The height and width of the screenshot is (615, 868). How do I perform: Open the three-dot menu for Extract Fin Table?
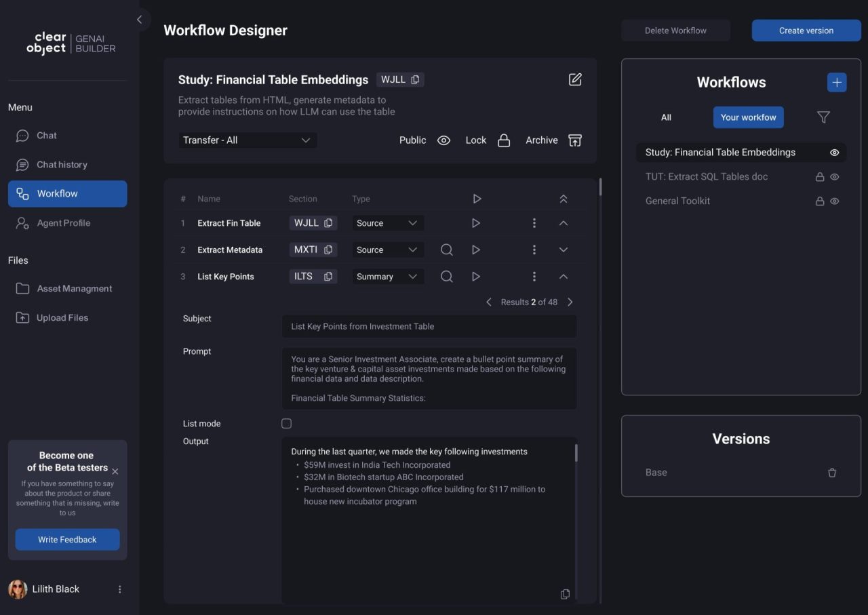(534, 222)
